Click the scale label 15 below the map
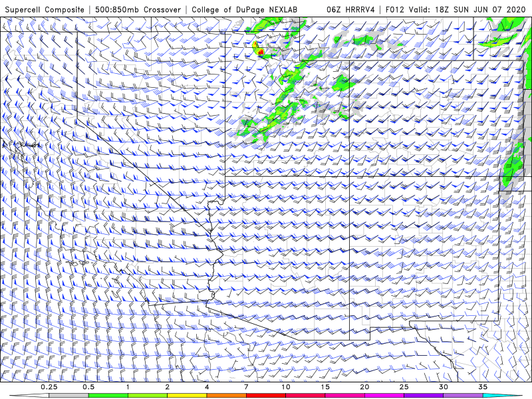 [325, 387]
